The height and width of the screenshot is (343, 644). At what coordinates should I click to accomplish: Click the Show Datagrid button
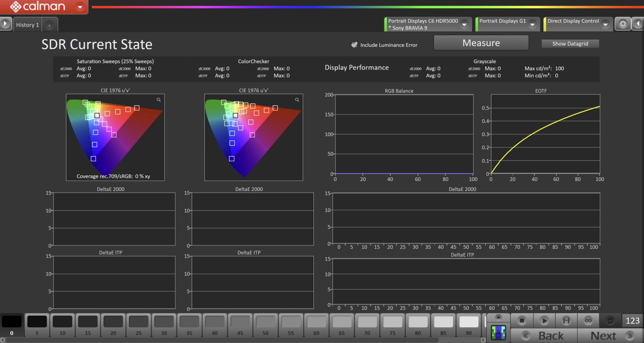[570, 44]
